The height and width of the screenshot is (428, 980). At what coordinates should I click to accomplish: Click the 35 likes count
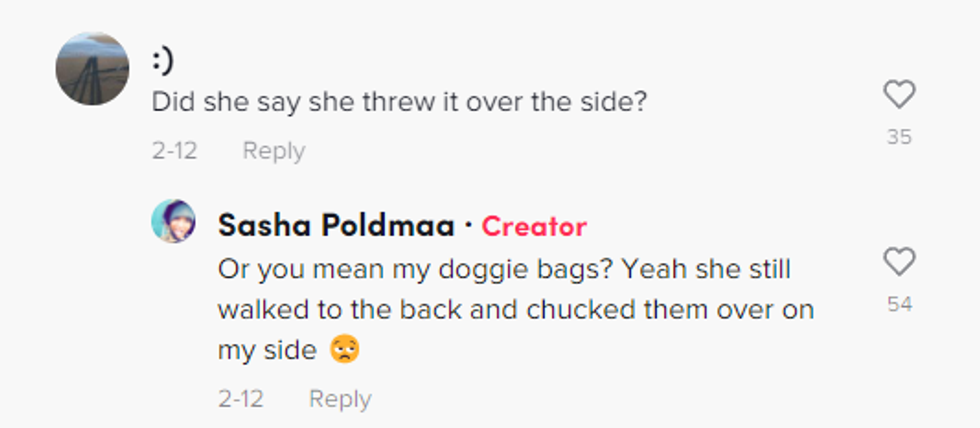899,137
